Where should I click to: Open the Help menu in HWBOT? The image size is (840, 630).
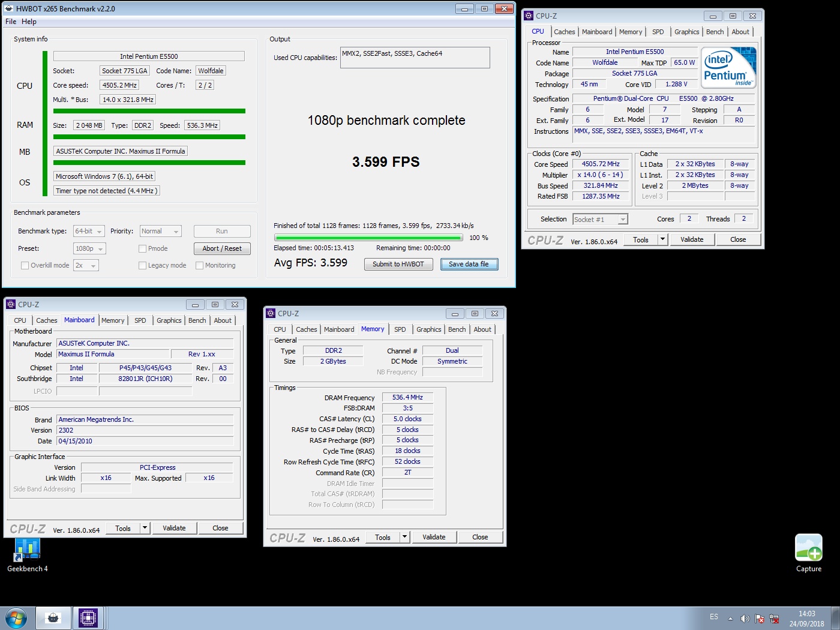click(29, 22)
